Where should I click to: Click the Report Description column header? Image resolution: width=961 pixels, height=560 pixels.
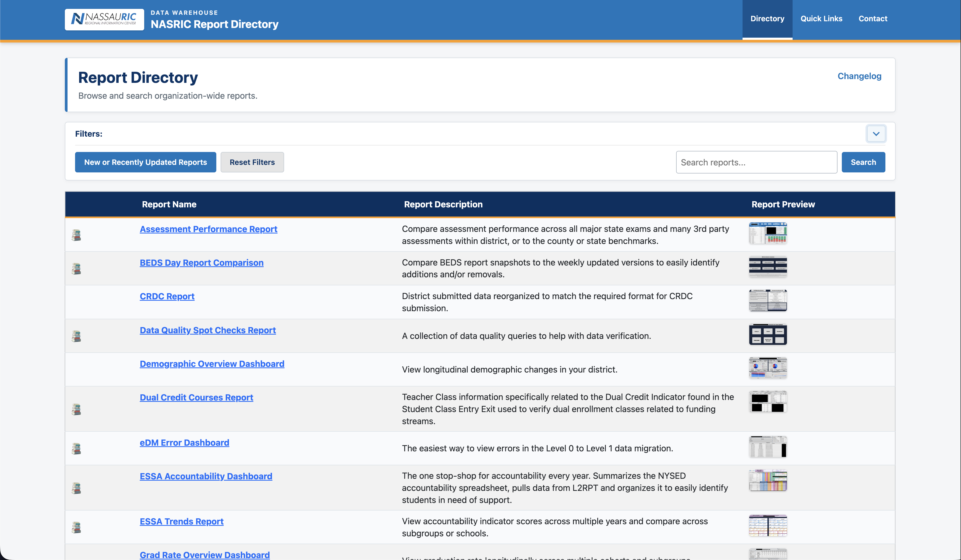click(x=444, y=204)
